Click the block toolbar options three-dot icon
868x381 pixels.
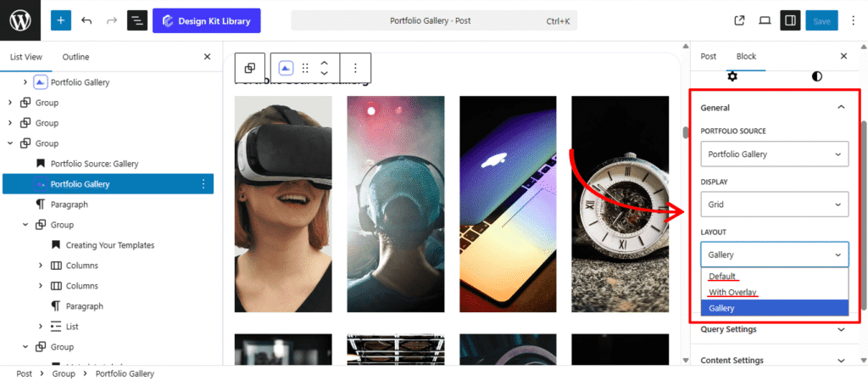pos(355,68)
